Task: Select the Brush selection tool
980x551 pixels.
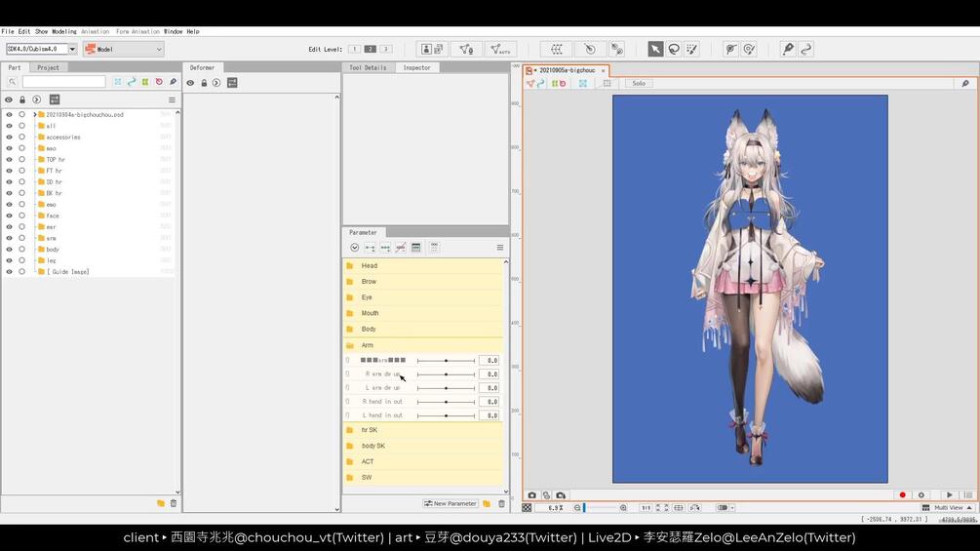Action: (x=692, y=49)
